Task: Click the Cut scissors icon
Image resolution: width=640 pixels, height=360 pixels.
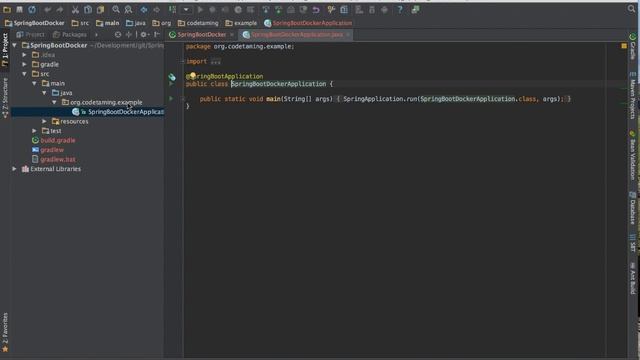Action: tap(76, 9)
